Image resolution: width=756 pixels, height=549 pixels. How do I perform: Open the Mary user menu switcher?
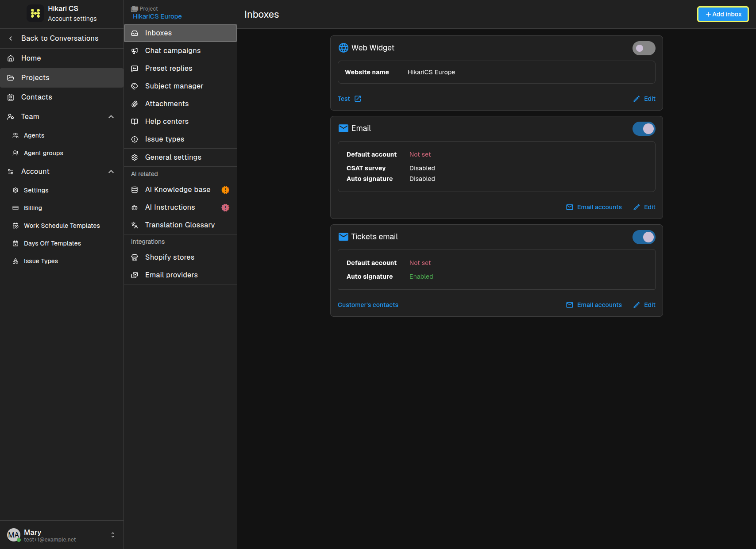113,535
